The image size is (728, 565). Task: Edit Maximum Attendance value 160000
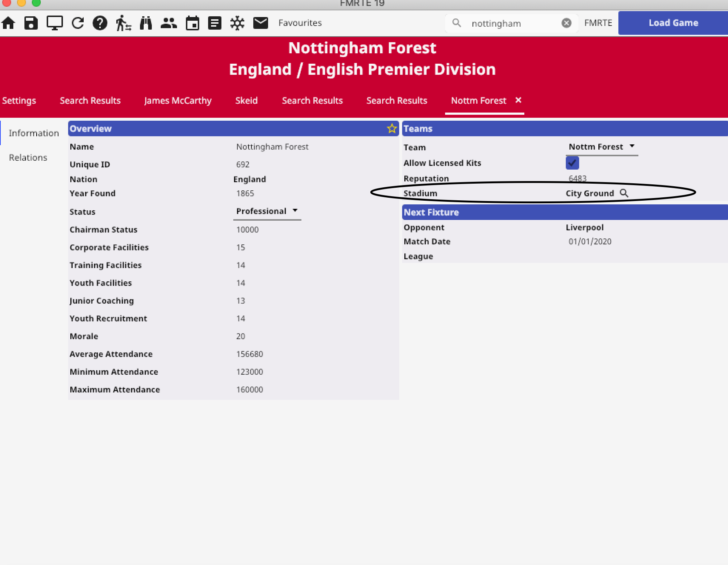(250, 390)
